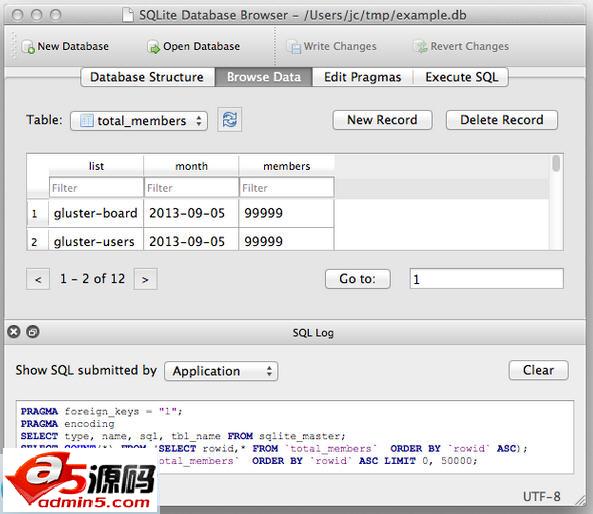
Task: Sort by the list column header
Action: 96,166
